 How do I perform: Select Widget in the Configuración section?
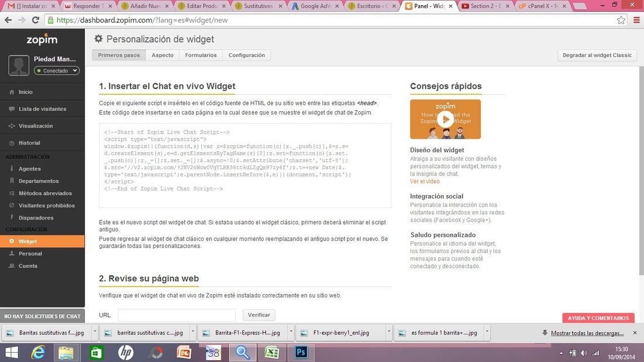(42, 241)
